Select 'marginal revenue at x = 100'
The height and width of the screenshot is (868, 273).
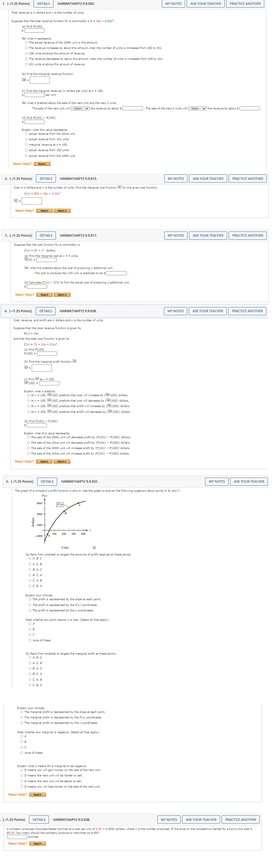[26, 144]
